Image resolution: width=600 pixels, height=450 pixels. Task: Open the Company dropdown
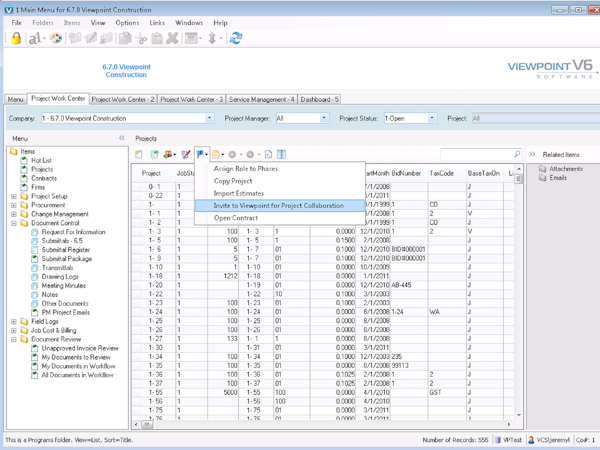point(209,118)
